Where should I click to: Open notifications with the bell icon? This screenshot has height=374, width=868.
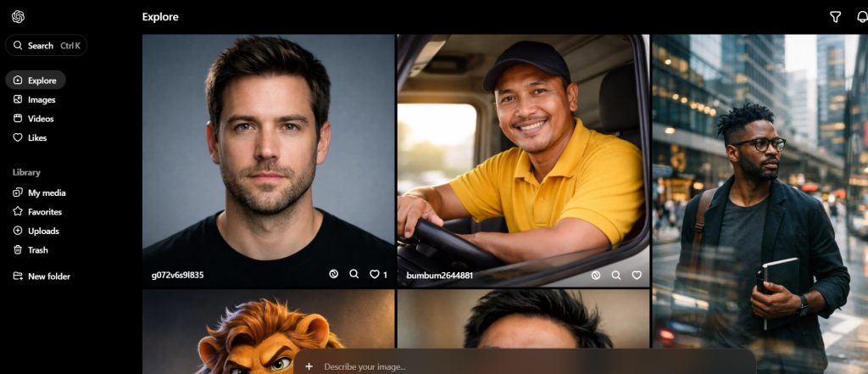pyautogui.click(x=861, y=17)
